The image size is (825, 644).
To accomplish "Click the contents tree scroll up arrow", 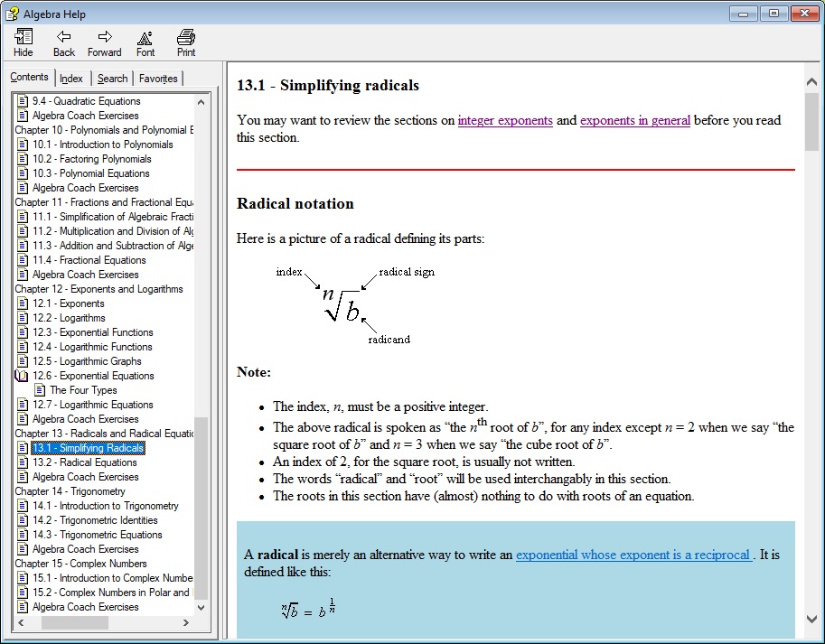I will [x=201, y=102].
